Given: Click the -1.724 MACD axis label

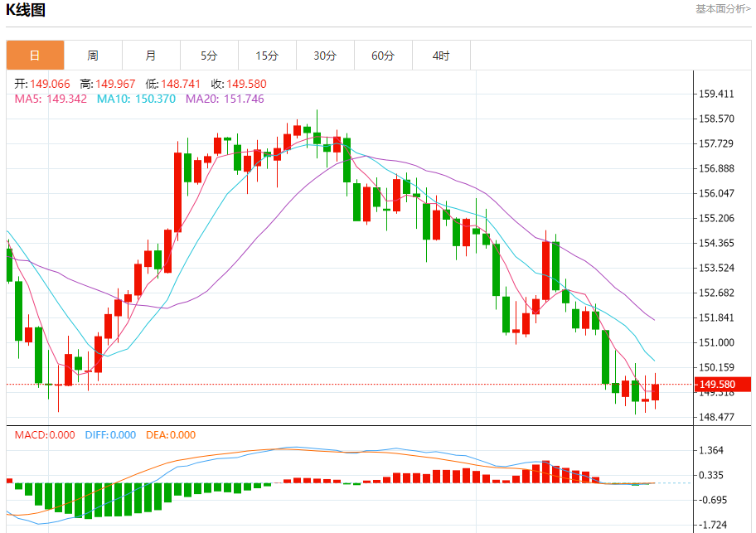Looking at the screenshot, I should (x=713, y=525).
